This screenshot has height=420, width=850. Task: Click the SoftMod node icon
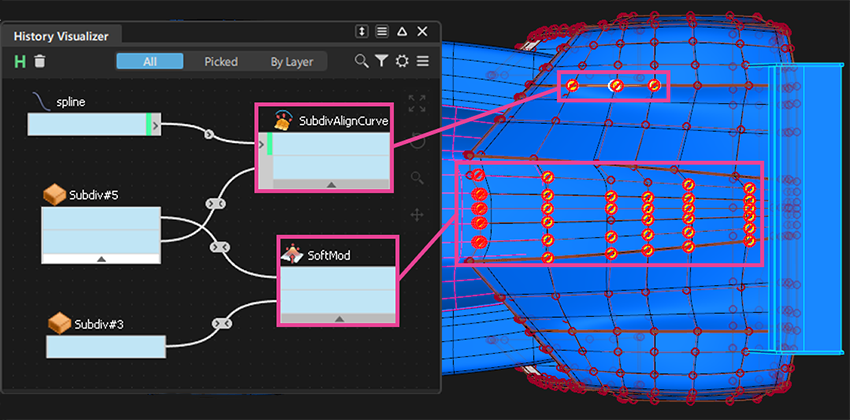click(x=291, y=254)
